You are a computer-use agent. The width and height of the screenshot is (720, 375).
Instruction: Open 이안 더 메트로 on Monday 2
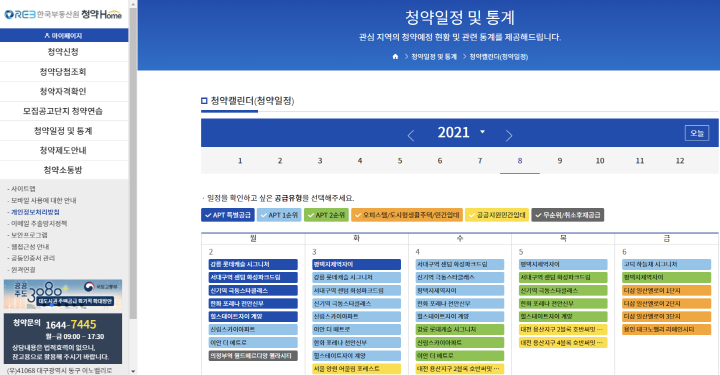coord(253,343)
